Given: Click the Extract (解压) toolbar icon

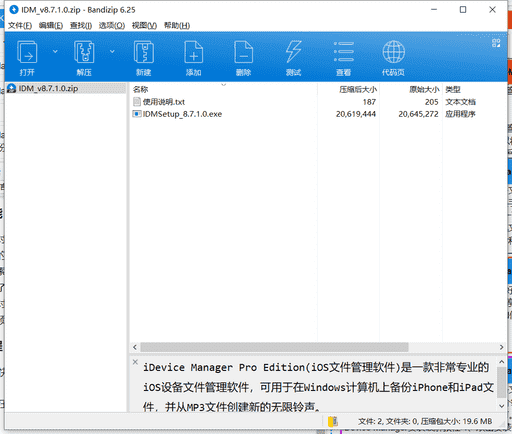Looking at the screenshot, I should pyautogui.click(x=84, y=52).
